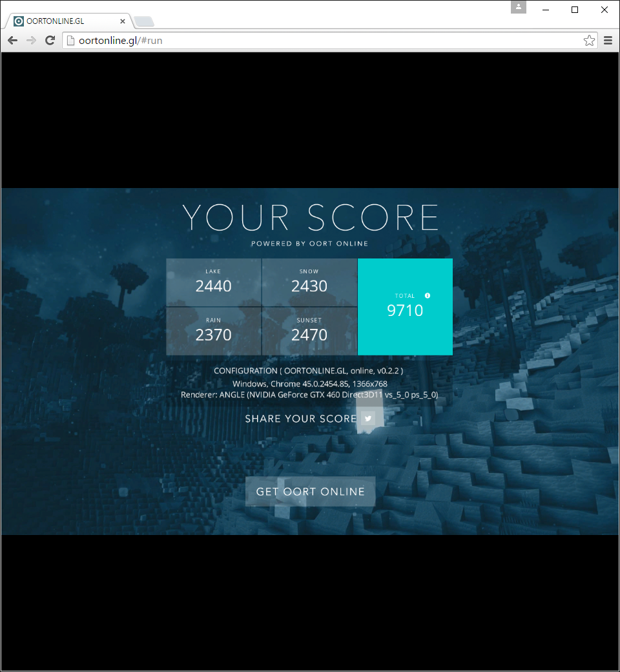Screen dimensions: 620x672
Task: Share score via the Twitter bird icon
Action: coord(368,418)
